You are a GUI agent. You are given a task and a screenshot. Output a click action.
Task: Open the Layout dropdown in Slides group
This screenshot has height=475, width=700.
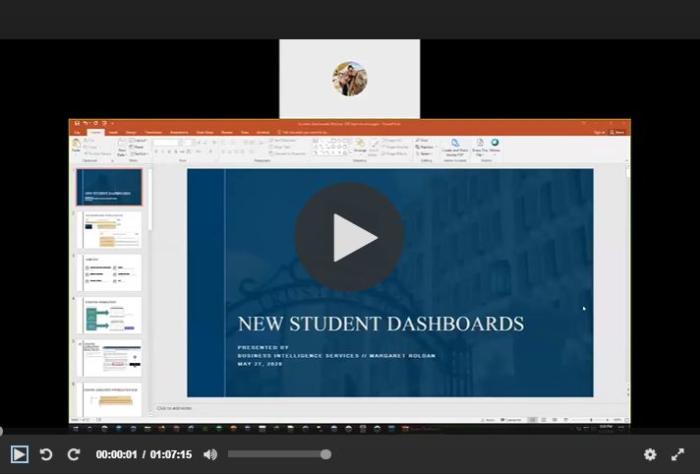[138, 140]
